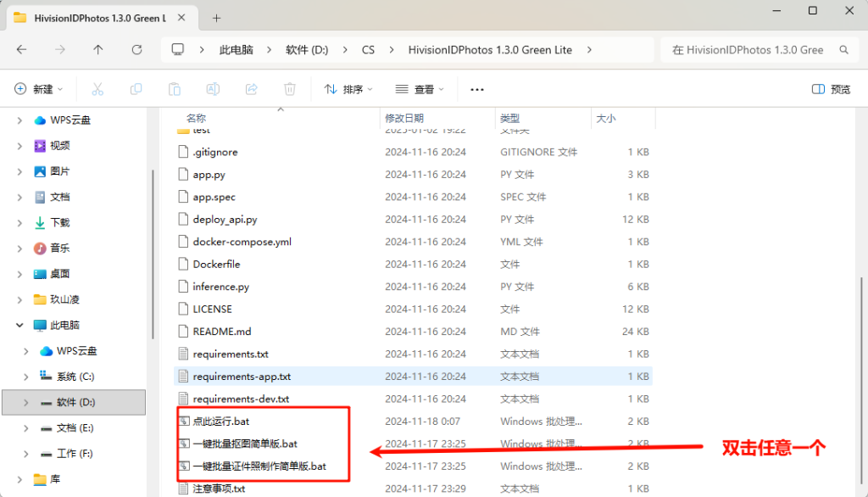Select the 点此运行.bat file

[220, 421]
